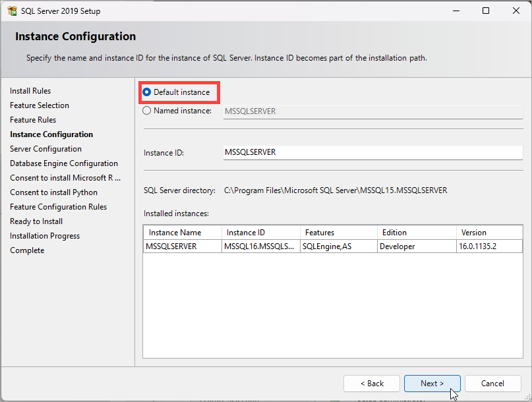Click the Named instance text field
This screenshot has height=402, width=532.
click(373, 111)
